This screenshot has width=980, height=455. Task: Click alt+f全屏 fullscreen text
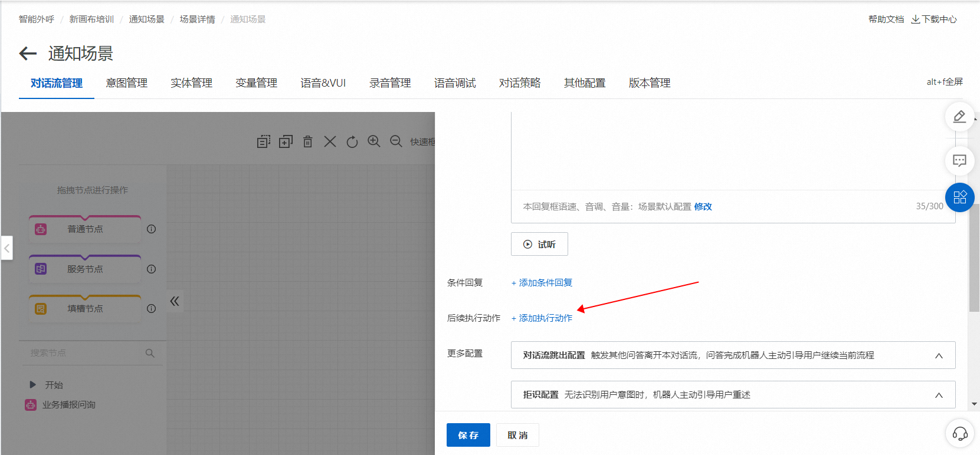coord(945,82)
